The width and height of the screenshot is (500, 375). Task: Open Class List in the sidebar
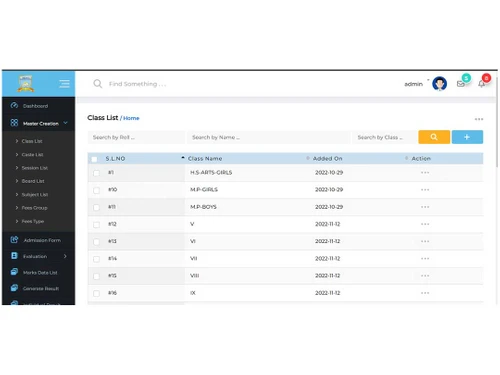pyautogui.click(x=32, y=141)
